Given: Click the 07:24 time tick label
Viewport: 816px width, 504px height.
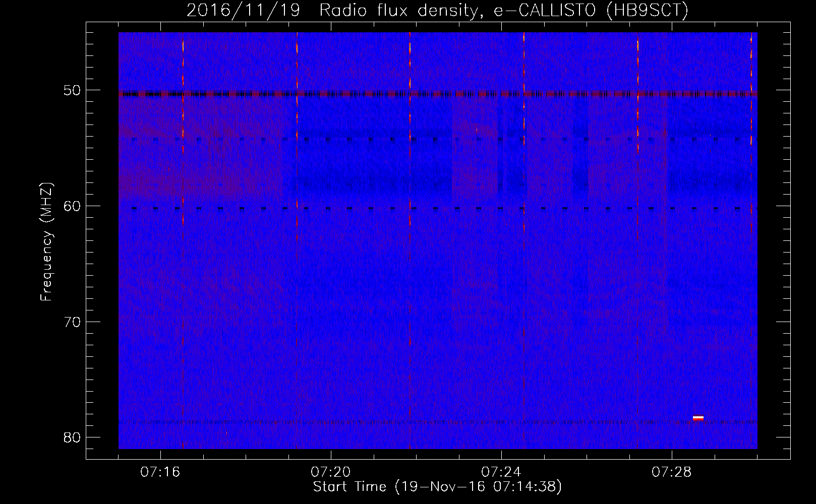Looking at the screenshot, I should click(x=501, y=472).
